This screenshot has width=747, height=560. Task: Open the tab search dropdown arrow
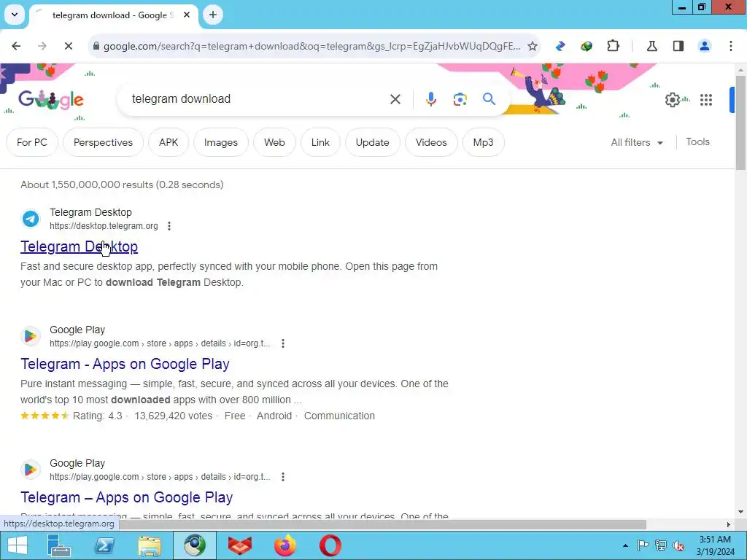click(x=15, y=15)
